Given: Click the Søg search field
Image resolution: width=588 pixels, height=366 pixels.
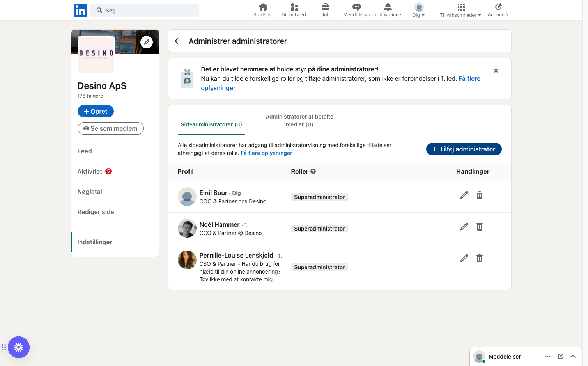Looking at the screenshot, I should (x=145, y=10).
